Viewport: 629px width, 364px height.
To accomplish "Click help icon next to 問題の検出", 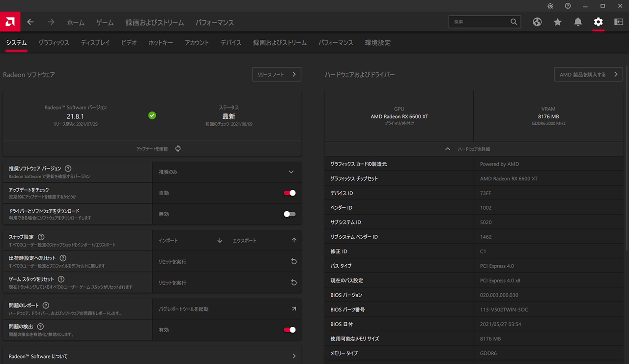I will point(40,326).
